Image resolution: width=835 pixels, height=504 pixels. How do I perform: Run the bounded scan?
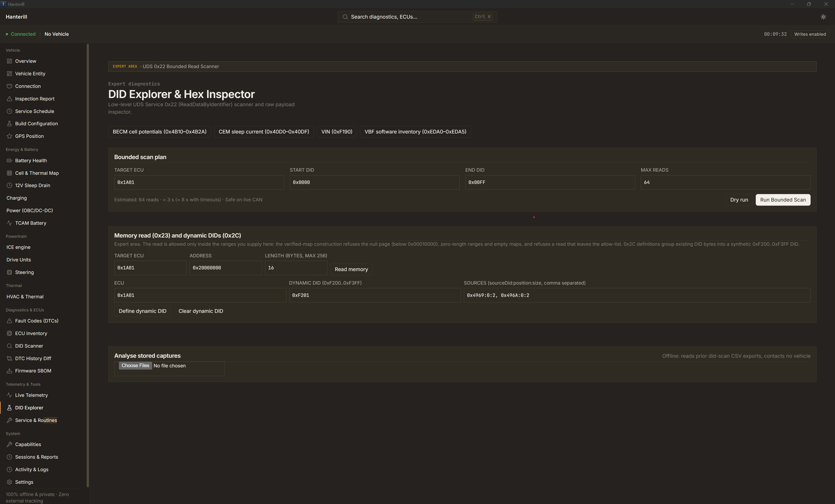783,200
